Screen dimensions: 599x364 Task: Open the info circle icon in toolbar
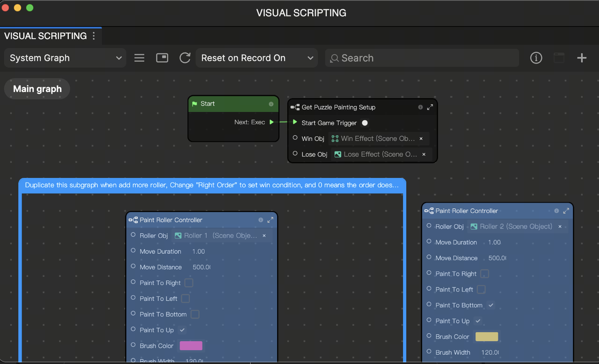[x=536, y=58]
